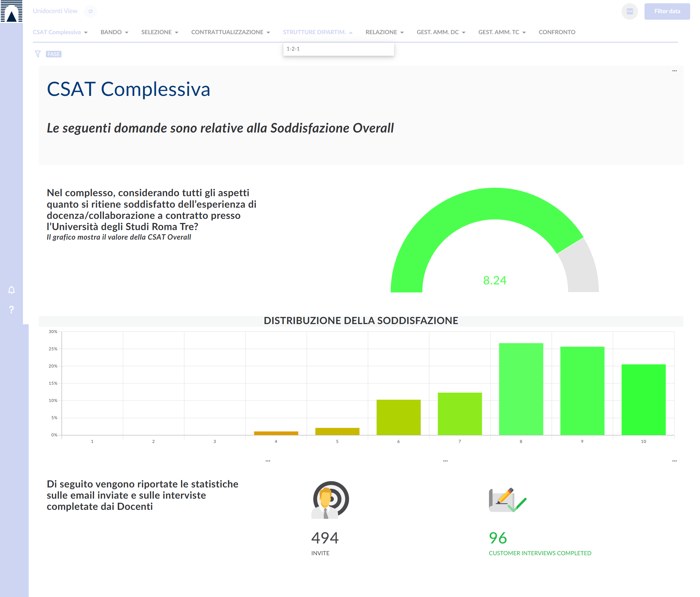This screenshot has width=700, height=597.
Task: Click the help question mark icon
Action: pos(11,310)
